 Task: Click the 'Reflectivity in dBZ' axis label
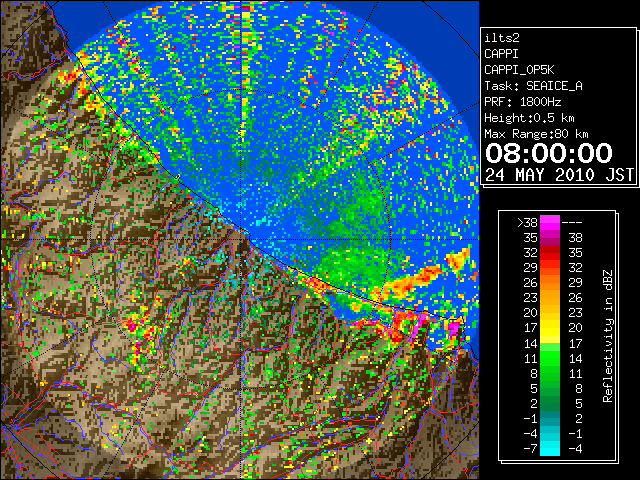(608, 336)
